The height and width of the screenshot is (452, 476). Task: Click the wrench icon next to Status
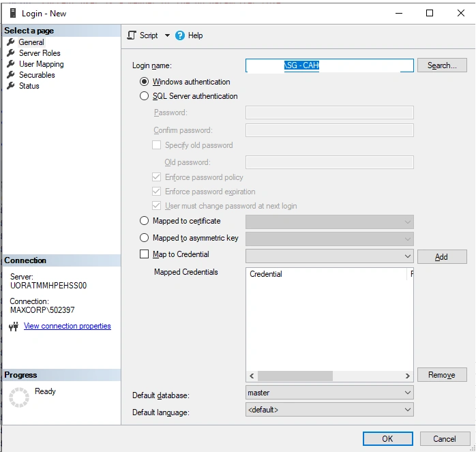click(11, 86)
